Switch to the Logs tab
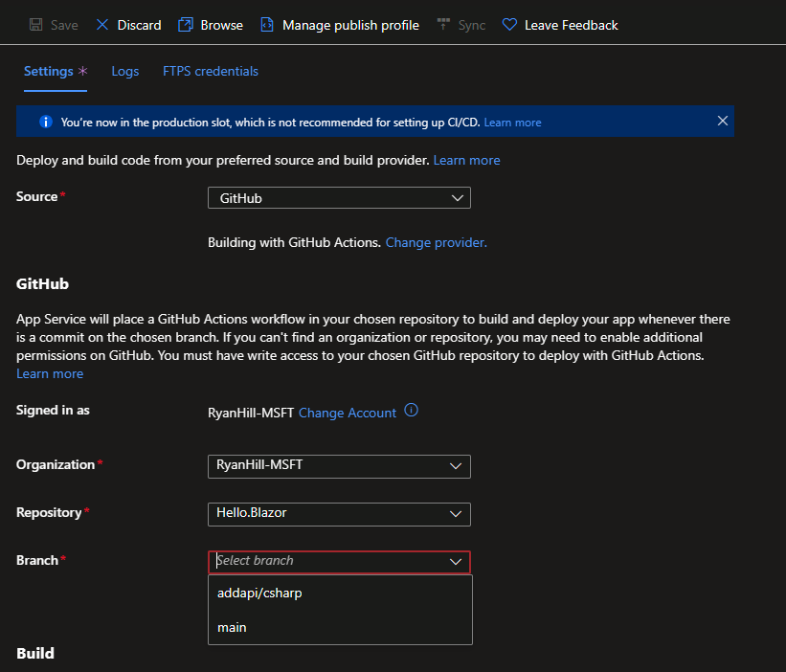This screenshot has height=672, width=786. pyautogui.click(x=124, y=71)
